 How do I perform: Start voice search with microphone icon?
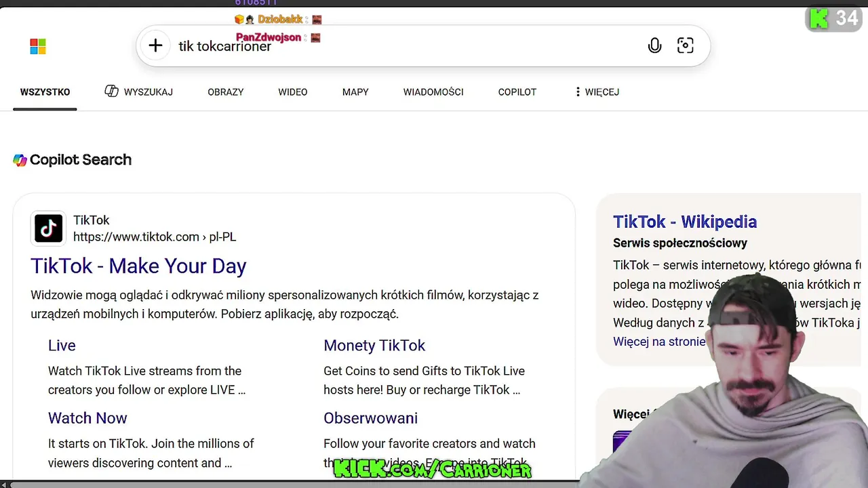[654, 45]
